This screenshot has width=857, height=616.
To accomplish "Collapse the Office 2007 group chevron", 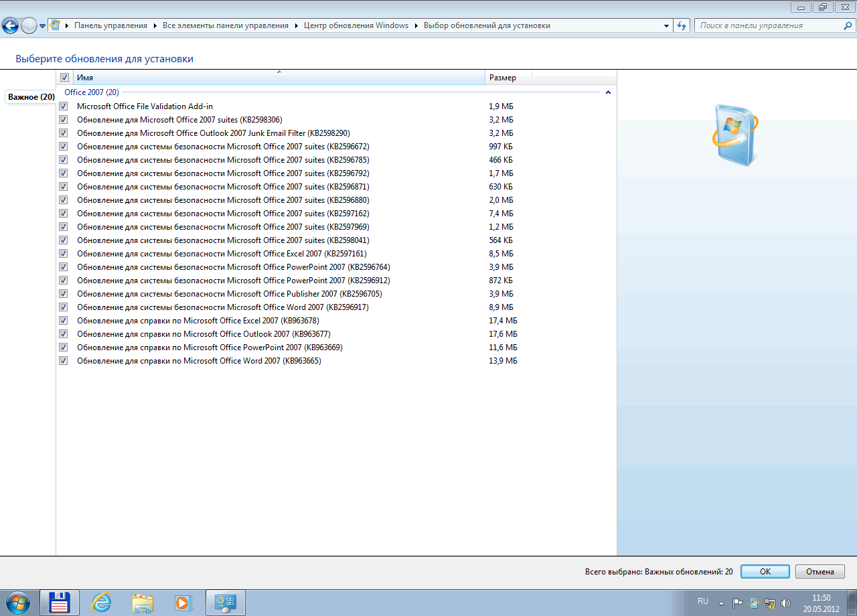I will (608, 92).
